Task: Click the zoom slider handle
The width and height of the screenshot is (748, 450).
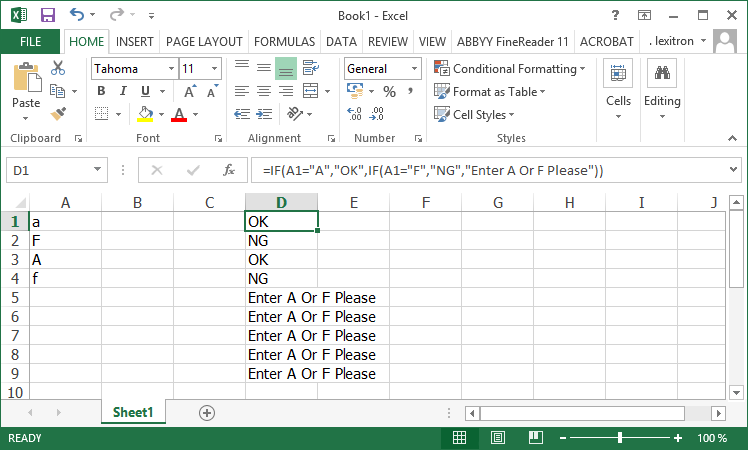Action: [x=620, y=438]
